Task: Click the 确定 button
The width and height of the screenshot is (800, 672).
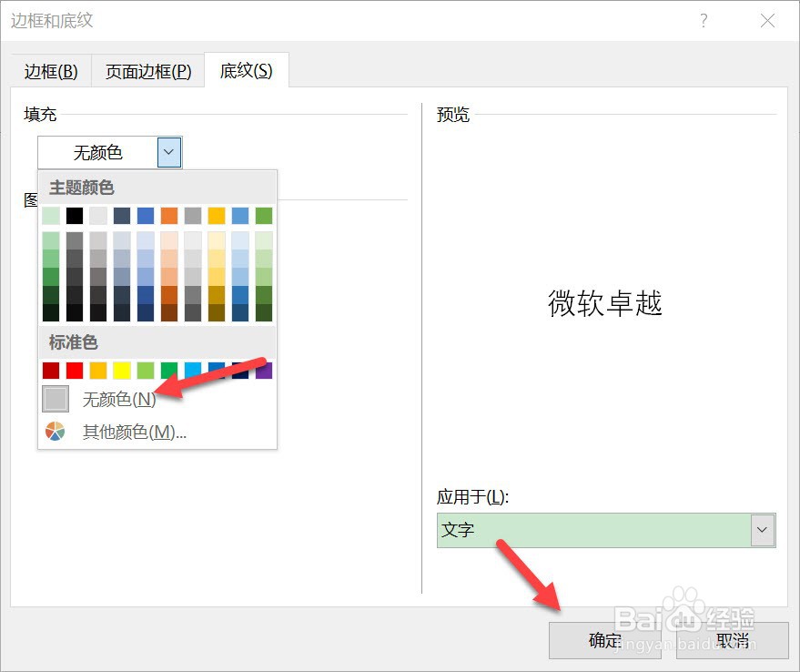Action: pos(604,640)
